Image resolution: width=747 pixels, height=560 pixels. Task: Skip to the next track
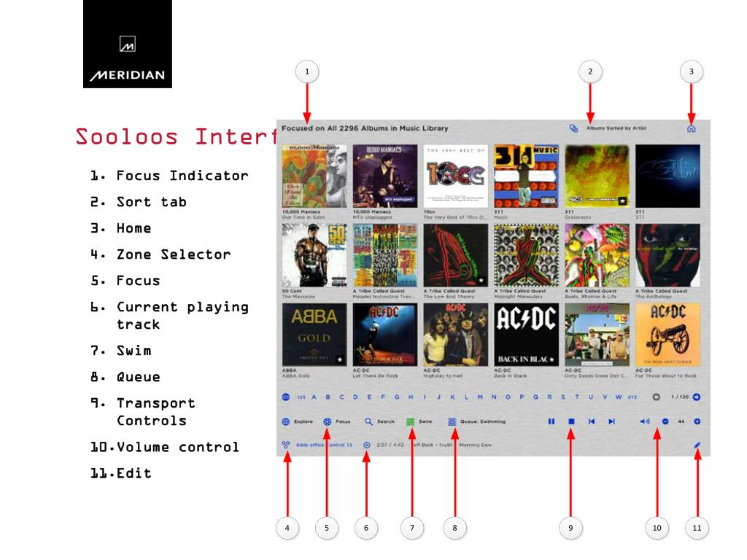pyautogui.click(x=612, y=421)
